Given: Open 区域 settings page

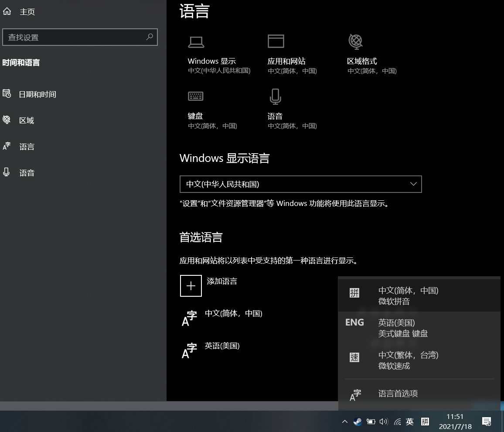Looking at the screenshot, I should click(27, 120).
